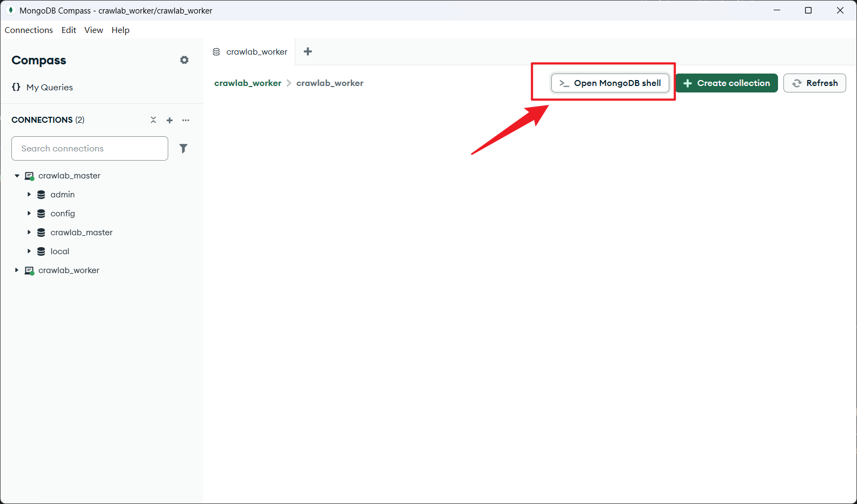The image size is (857, 504).
Task: Expand the local database
Action: coord(29,251)
